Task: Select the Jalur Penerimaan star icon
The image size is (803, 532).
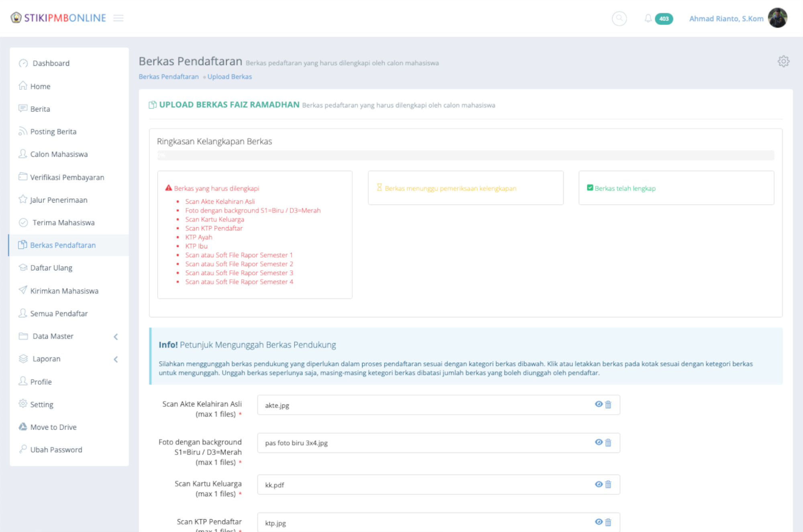Action: click(23, 200)
